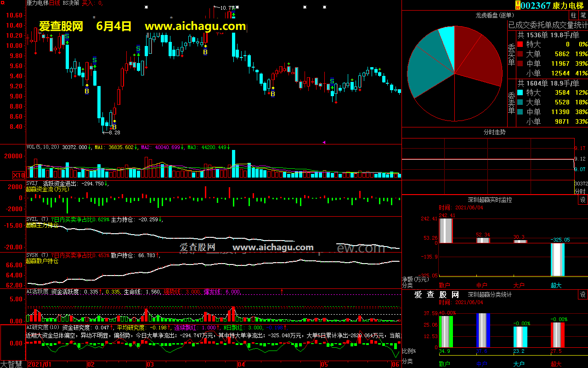The image size is (588, 368).
Task: Click the small magenta triangle marker above the volume panel
Action: (324, 143)
